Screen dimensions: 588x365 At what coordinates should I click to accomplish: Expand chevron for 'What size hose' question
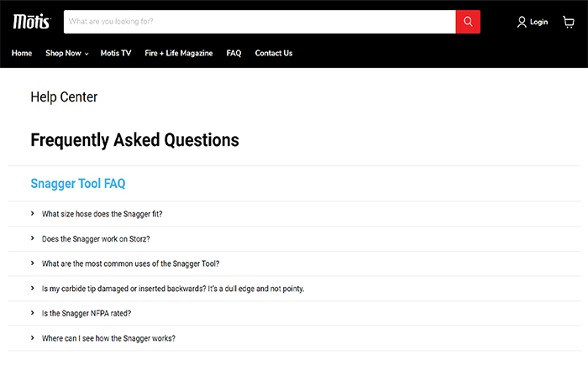(x=33, y=214)
